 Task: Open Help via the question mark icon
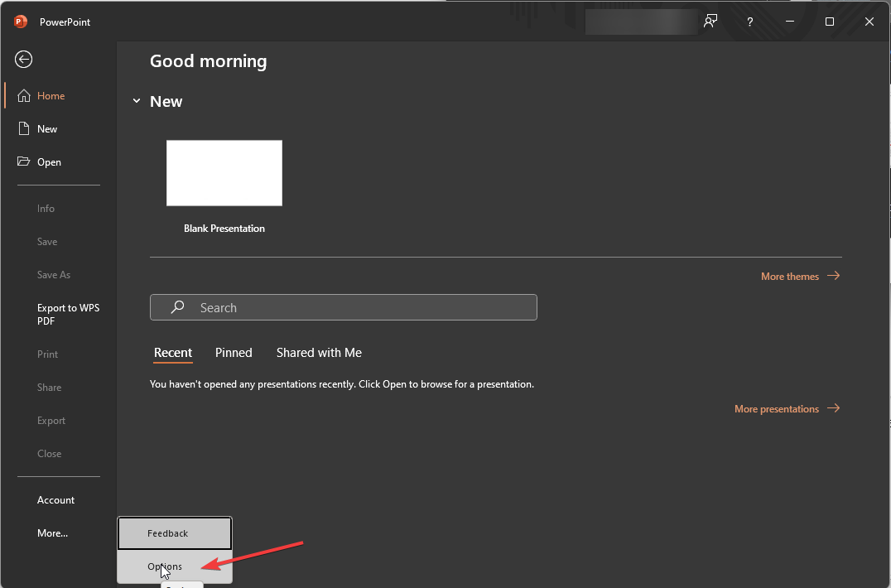(x=750, y=22)
